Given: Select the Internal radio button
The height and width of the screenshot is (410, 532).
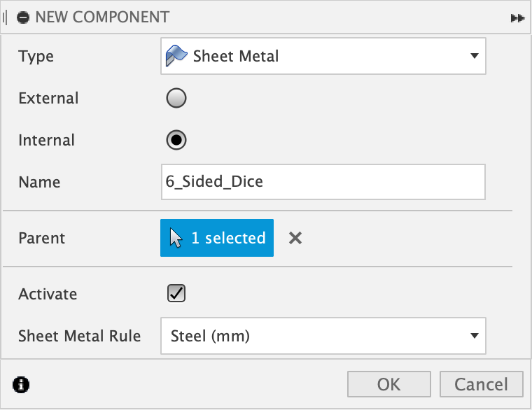Looking at the screenshot, I should (x=176, y=140).
